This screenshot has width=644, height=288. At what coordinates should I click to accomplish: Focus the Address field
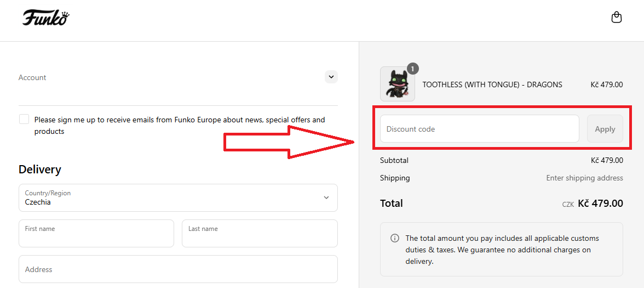[x=179, y=269]
